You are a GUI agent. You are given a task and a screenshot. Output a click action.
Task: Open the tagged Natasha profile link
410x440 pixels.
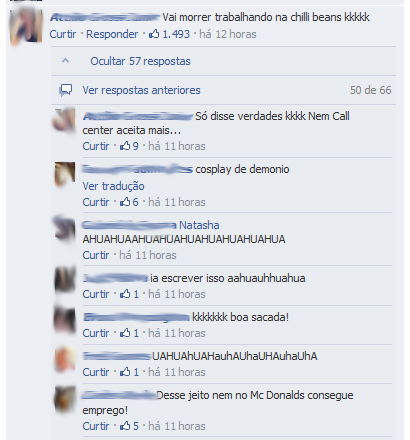199,225
